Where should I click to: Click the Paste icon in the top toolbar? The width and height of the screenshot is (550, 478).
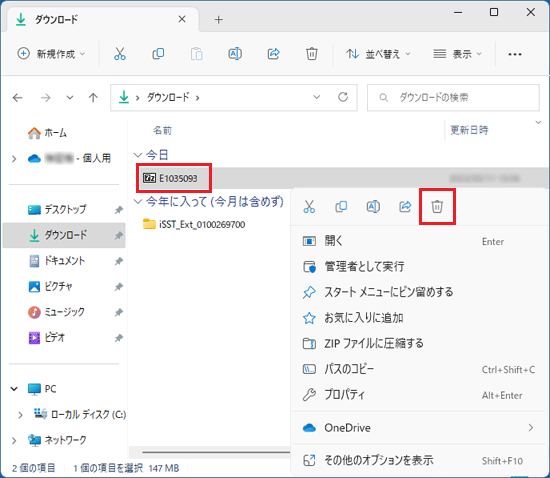(x=196, y=54)
